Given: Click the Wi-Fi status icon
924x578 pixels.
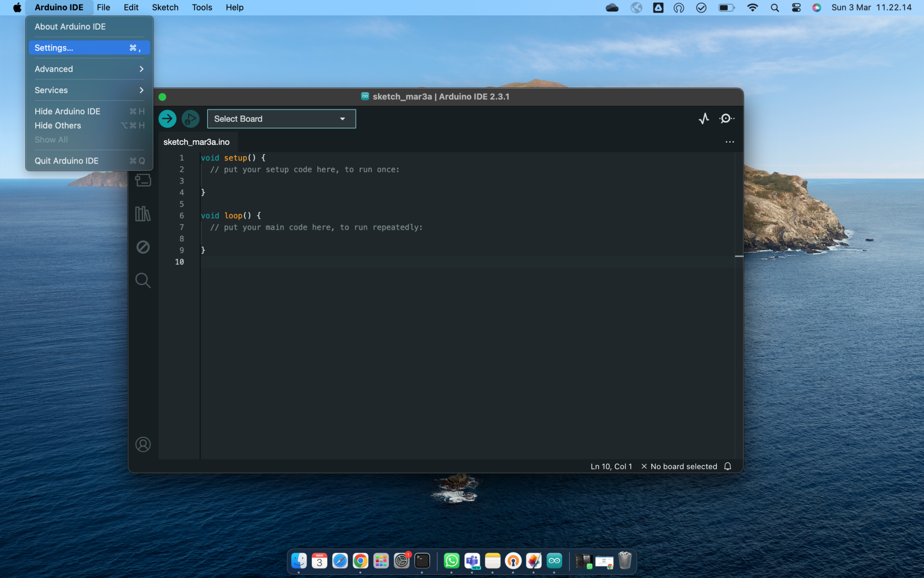Looking at the screenshot, I should click(752, 8).
